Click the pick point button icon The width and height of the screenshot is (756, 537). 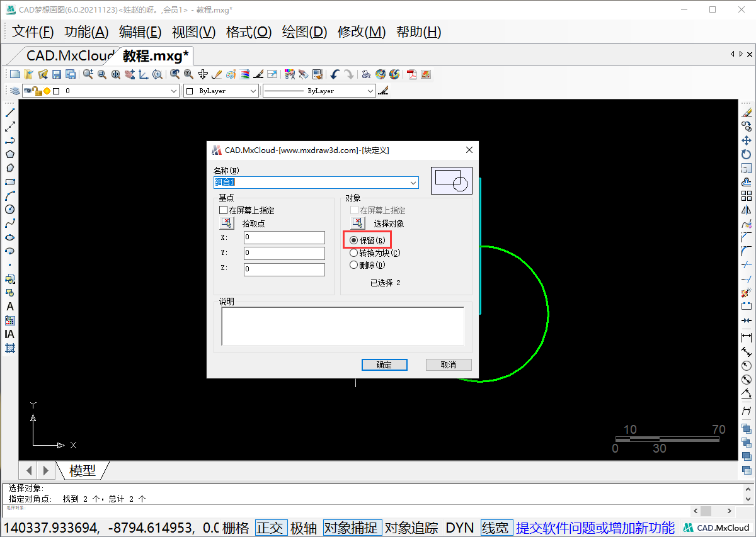click(227, 223)
